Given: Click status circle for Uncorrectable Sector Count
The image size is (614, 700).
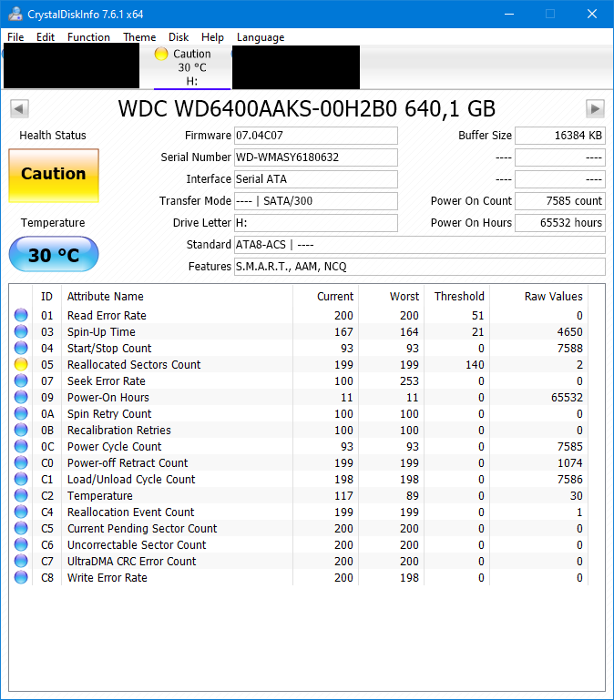Looking at the screenshot, I should click(x=21, y=544).
